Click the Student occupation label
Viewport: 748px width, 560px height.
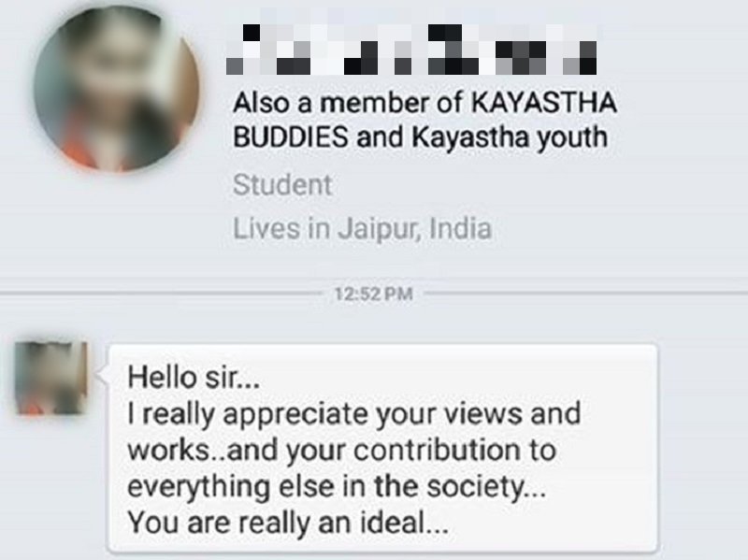pos(282,184)
